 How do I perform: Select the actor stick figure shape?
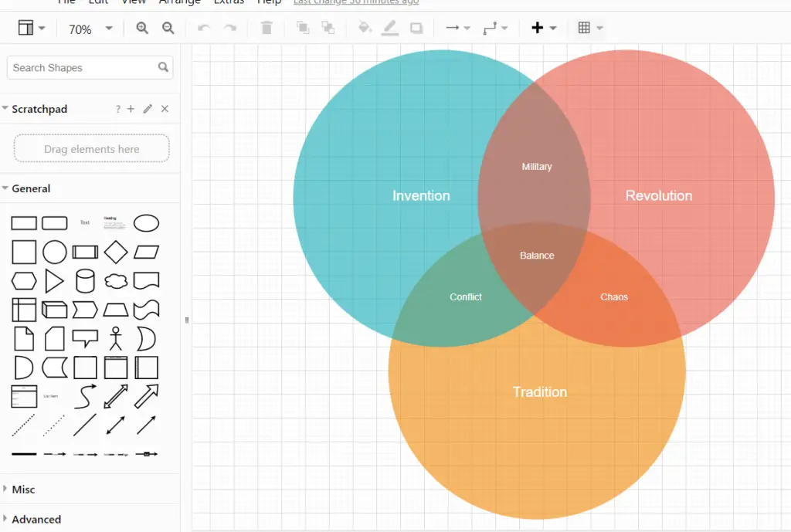coord(116,338)
